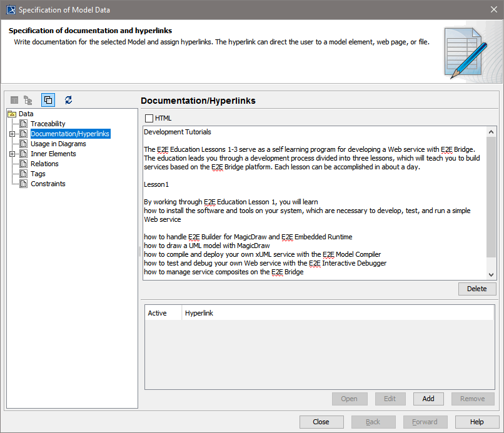
Task: Click the documentation scrollbar down arrow
Action: (x=491, y=274)
